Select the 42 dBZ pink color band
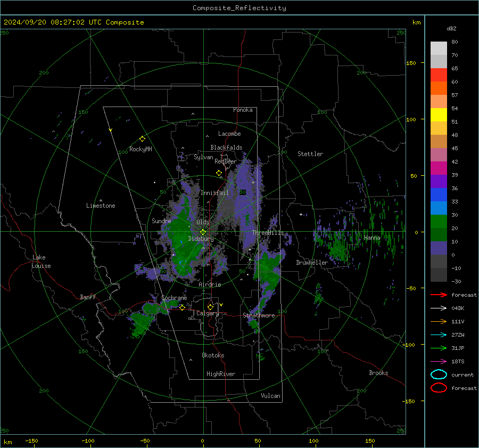The height and width of the screenshot is (448, 479). [x=439, y=154]
